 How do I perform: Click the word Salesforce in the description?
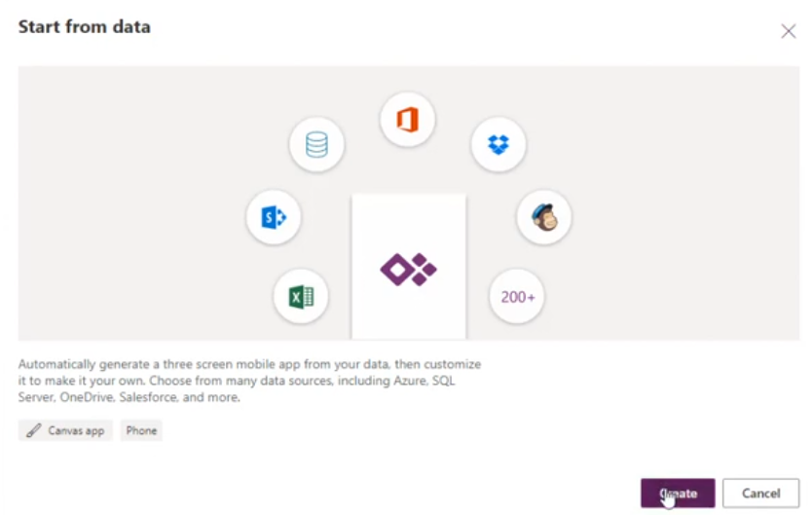(148, 397)
